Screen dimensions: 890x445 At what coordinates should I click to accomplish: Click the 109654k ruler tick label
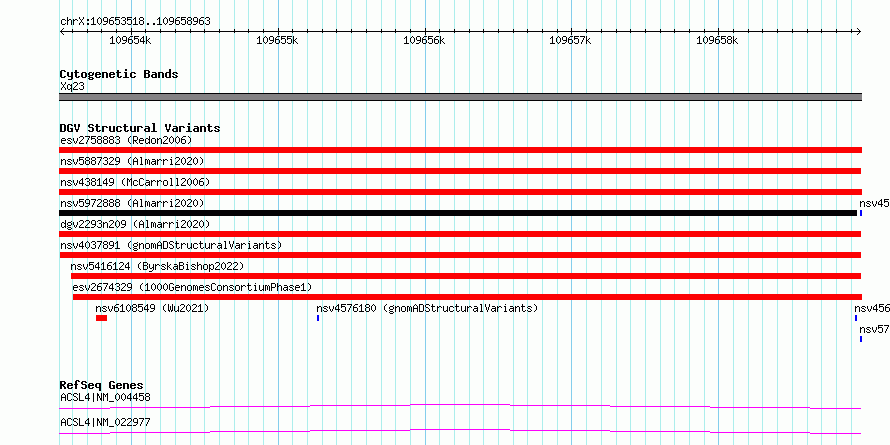point(131,40)
